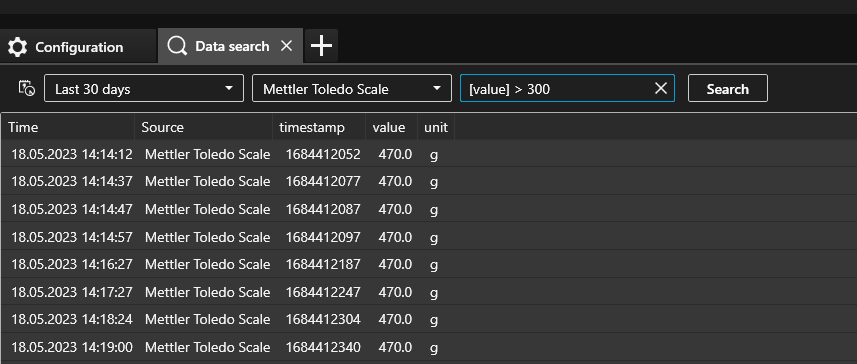857x364 pixels.
Task: Click the Data search magnifier icon
Action: pyautogui.click(x=177, y=46)
